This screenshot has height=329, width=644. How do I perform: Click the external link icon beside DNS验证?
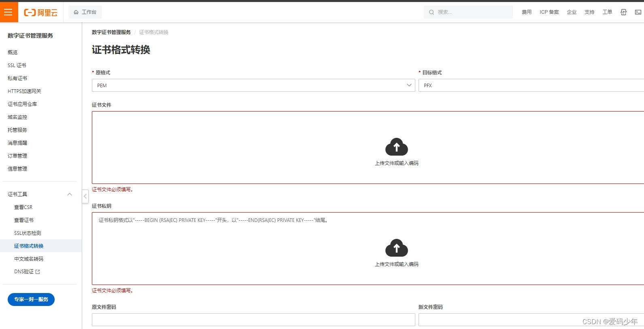coord(38,272)
